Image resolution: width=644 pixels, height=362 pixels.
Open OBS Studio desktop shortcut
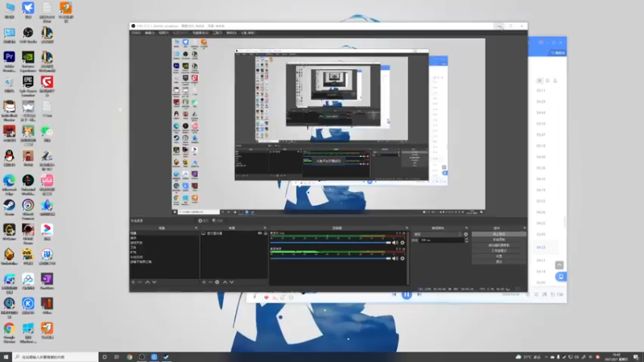[x=28, y=35]
